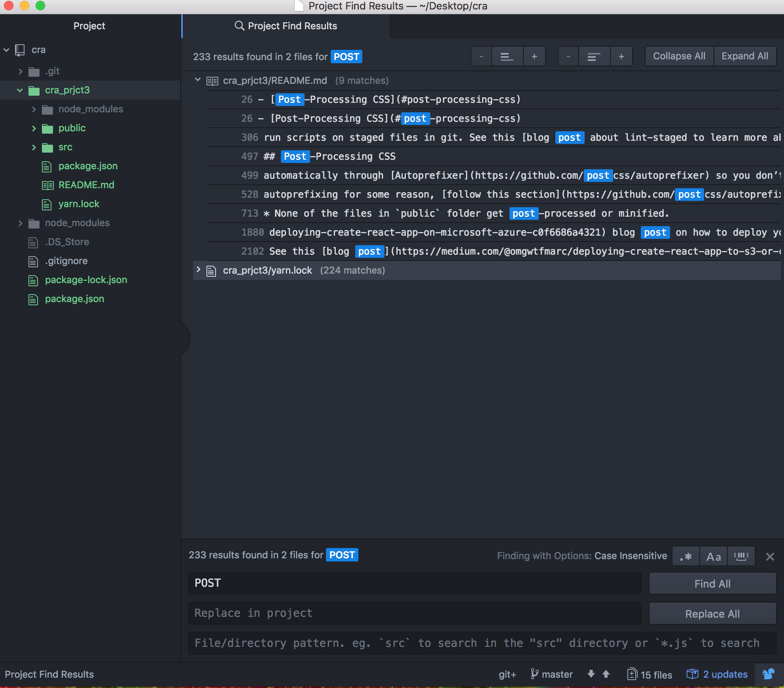Toggle regex search mode
784x688 pixels.
[686, 556]
